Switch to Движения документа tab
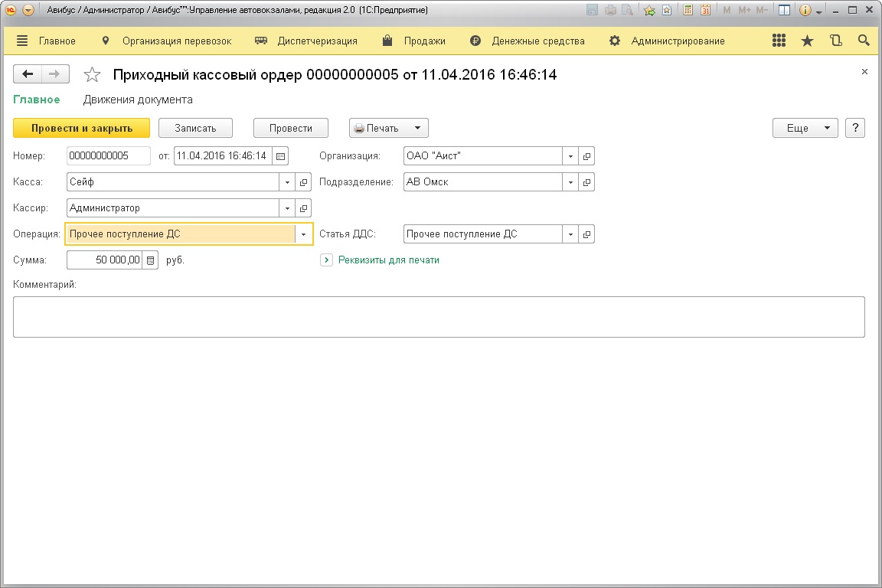This screenshot has height=588, width=882. [138, 100]
